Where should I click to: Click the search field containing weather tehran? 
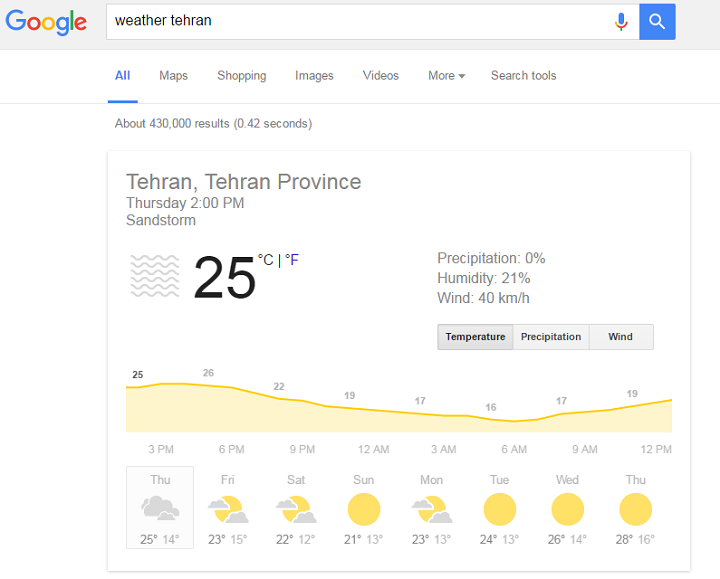358,22
